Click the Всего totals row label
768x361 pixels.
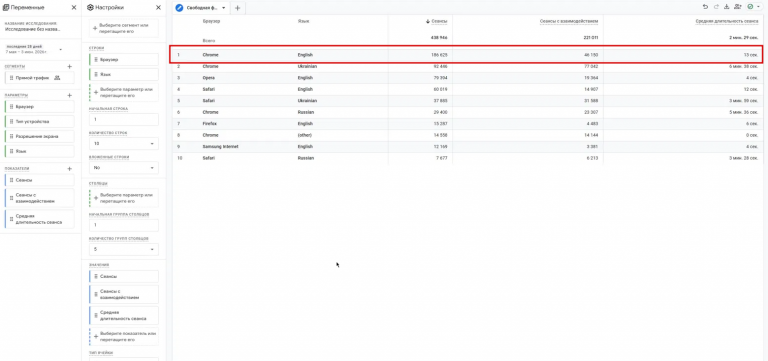point(209,41)
